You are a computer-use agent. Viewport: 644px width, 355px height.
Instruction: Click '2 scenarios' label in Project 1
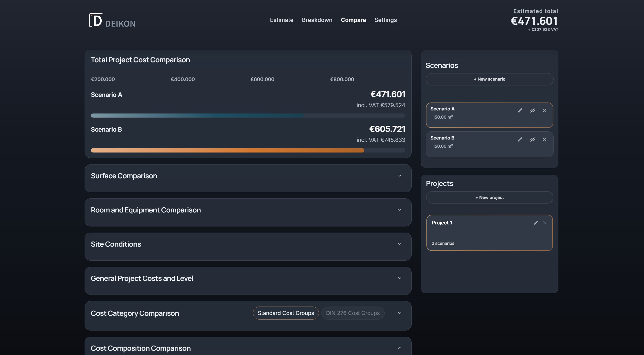pos(443,243)
